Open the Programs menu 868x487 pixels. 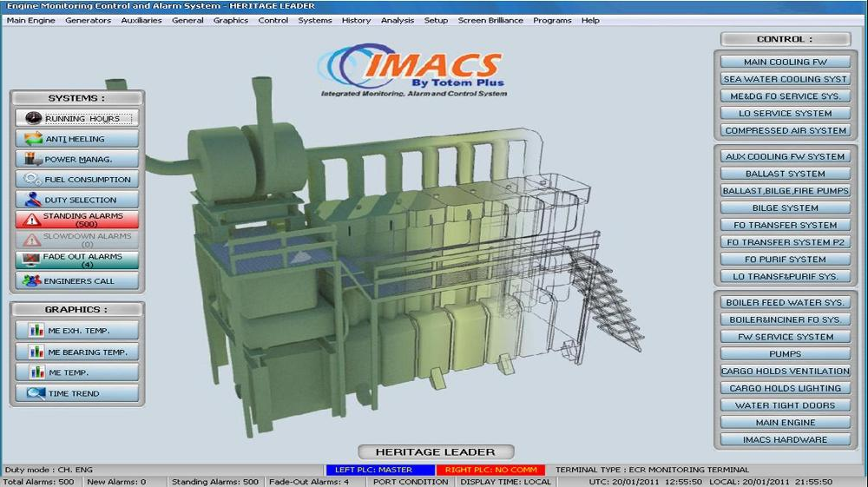(552, 20)
